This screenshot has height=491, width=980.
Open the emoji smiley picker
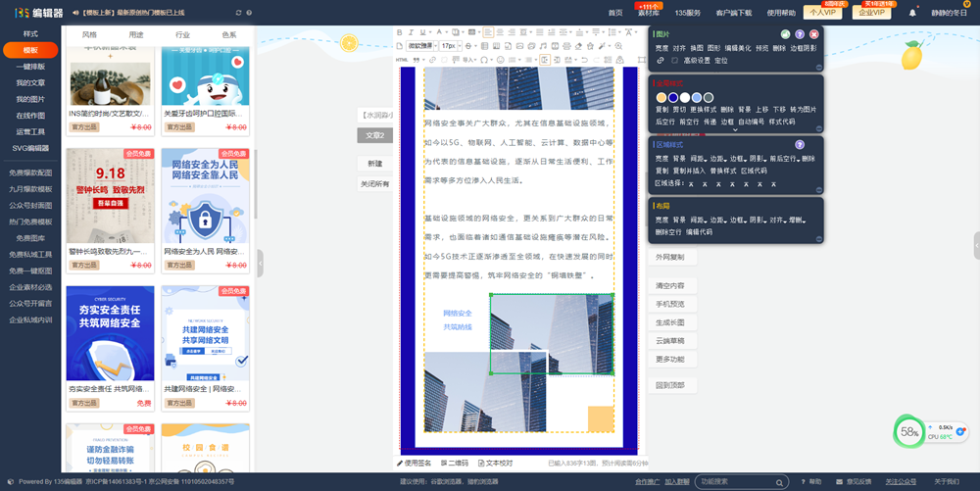500,60
